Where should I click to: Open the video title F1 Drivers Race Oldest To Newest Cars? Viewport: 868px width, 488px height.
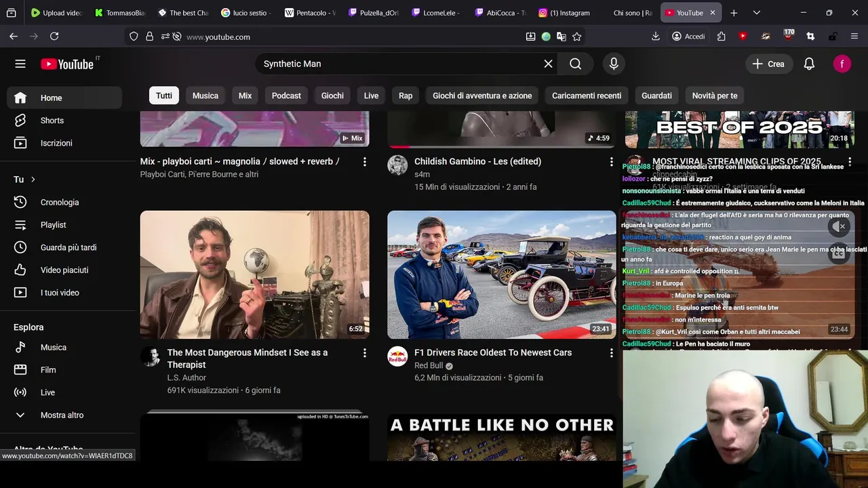[x=493, y=352]
